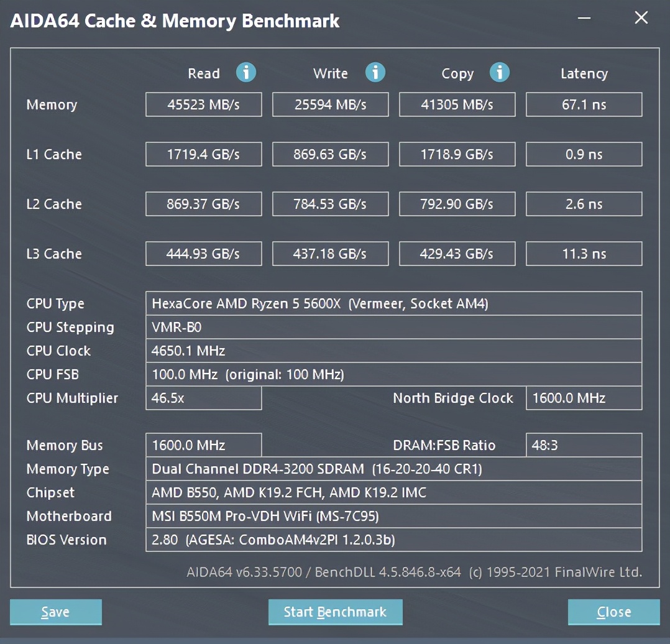Viewport: 670px width, 644px height.
Task: Open the Write benchmark info tooltip
Action: pos(375,73)
